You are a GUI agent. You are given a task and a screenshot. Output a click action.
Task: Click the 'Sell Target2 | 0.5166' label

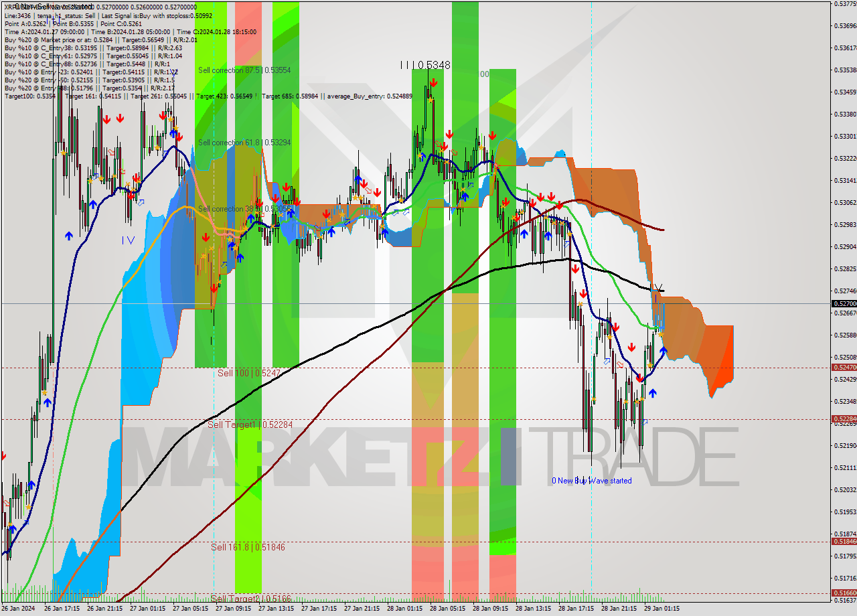click(250, 599)
